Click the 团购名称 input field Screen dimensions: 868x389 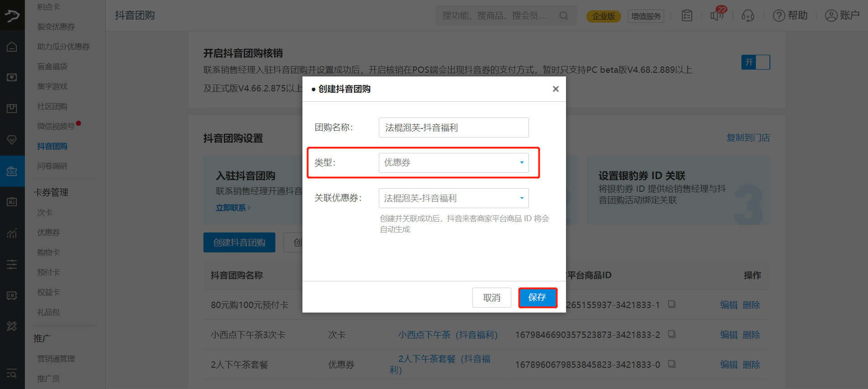pyautogui.click(x=453, y=128)
